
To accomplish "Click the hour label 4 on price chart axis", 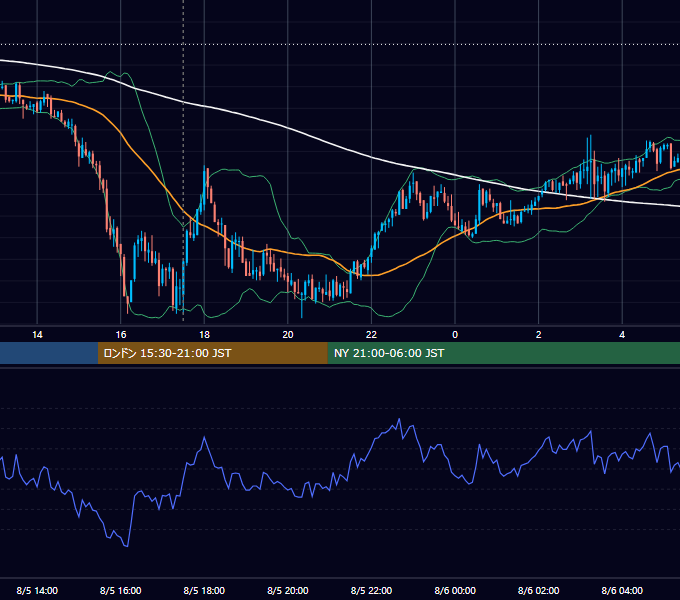I will coord(622,335).
